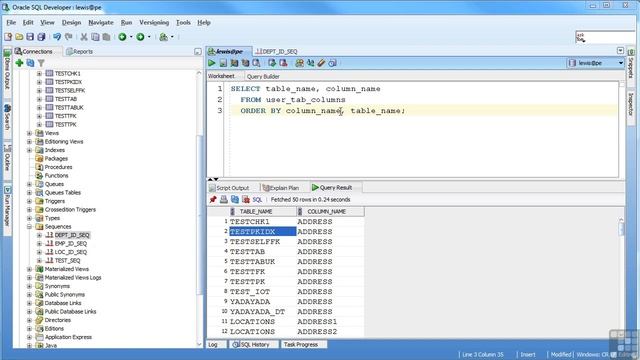Click the red pin Freeze View icon
640x360 pixels.
coord(213,200)
